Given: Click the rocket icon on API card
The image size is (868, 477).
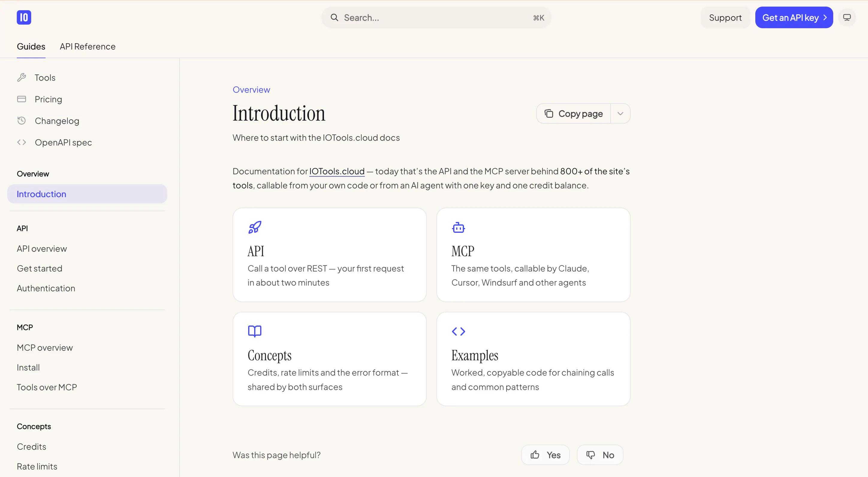Looking at the screenshot, I should [x=255, y=227].
